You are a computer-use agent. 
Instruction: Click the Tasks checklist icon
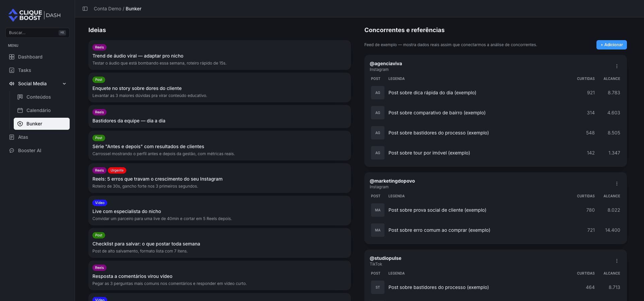12,70
